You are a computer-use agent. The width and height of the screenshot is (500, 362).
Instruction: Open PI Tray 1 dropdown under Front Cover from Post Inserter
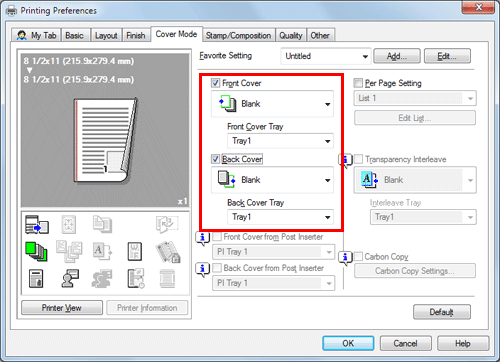274,252
